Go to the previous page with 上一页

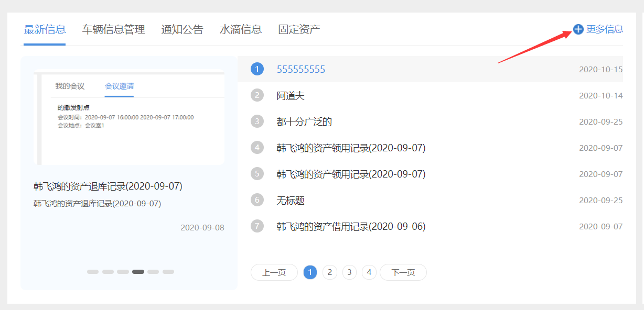[x=274, y=272]
